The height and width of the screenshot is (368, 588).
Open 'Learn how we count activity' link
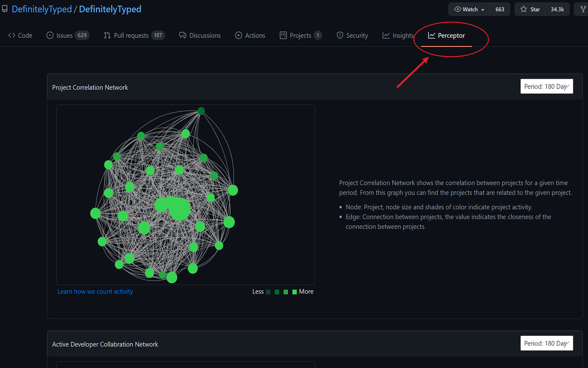(95, 292)
